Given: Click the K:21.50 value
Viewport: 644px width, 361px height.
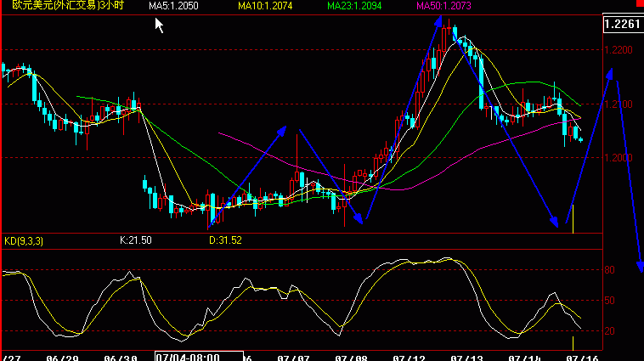Looking at the screenshot, I should 136,240.
